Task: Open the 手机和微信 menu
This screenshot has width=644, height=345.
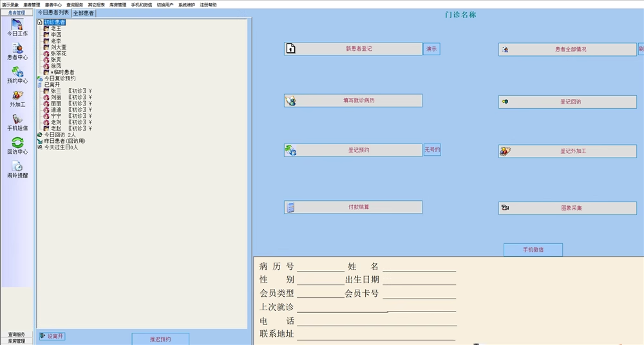Action: pos(141,5)
